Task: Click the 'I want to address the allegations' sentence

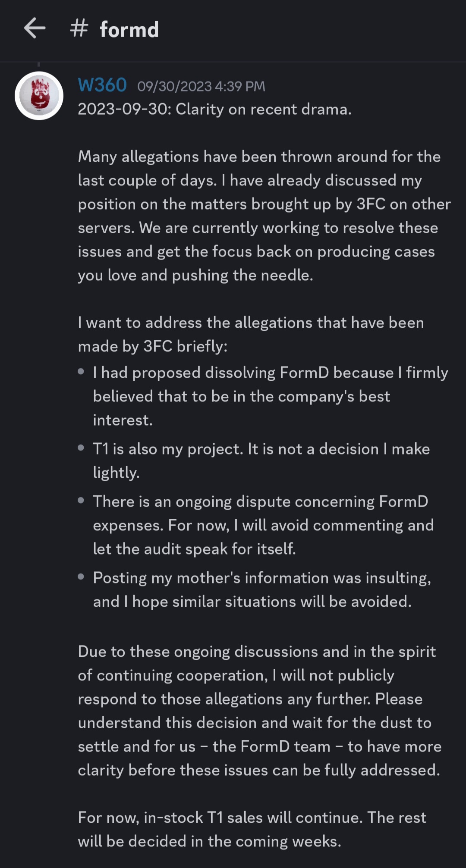Action: coord(250,334)
